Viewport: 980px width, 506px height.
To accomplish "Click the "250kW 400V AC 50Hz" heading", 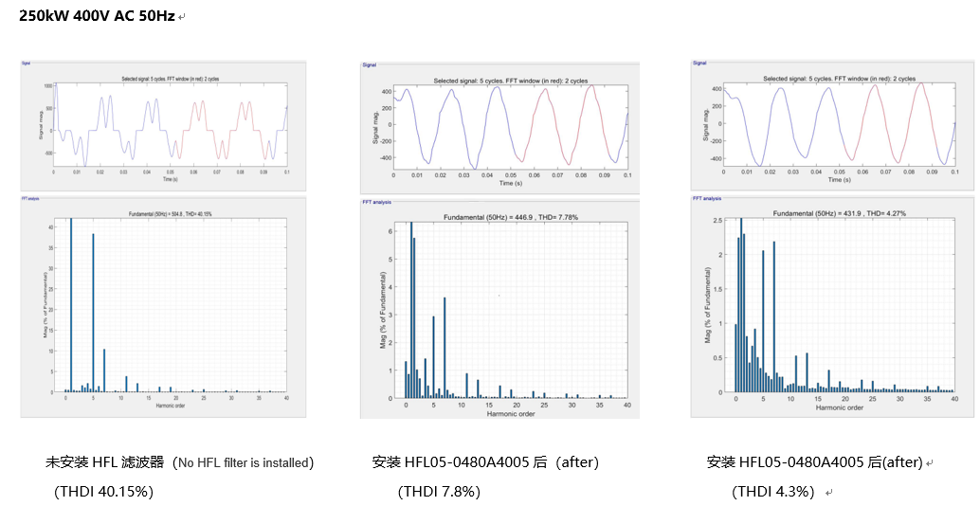I will (97, 16).
